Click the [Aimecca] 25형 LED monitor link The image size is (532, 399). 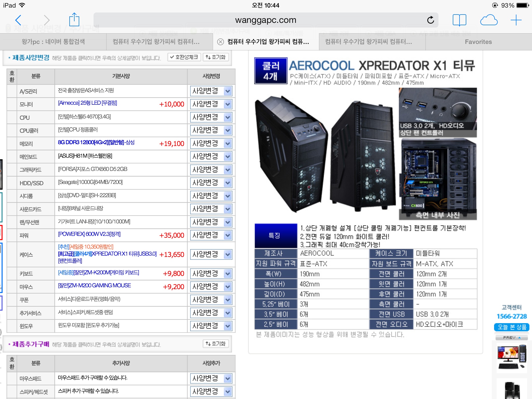click(88, 103)
